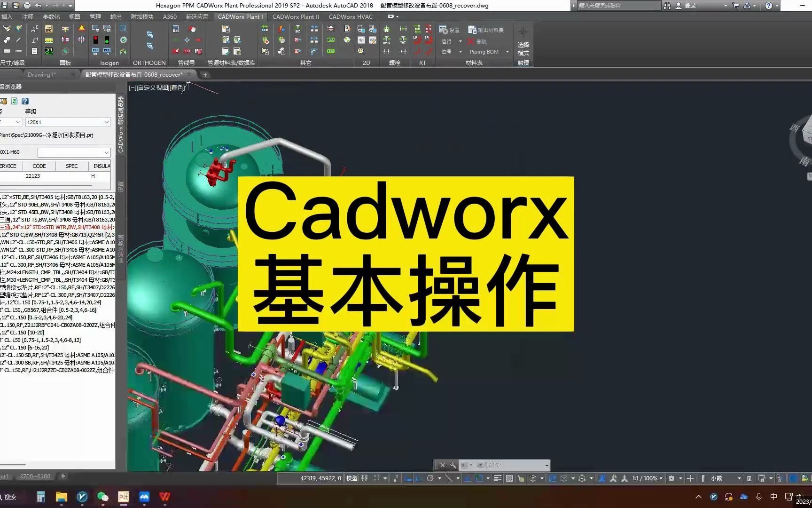The height and width of the screenshot is (508, 812).
Task: Toggle transparency display in status bar
Action: (x=509, y=478)
